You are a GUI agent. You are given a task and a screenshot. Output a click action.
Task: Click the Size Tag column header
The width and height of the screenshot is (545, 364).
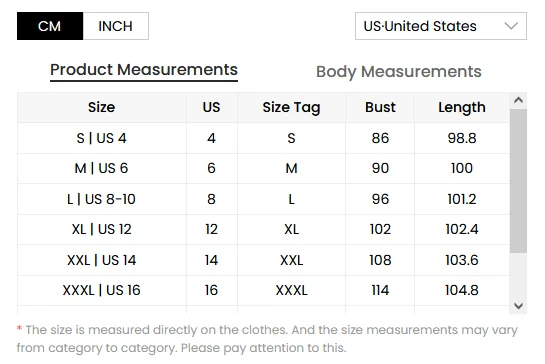coord(291,107)
